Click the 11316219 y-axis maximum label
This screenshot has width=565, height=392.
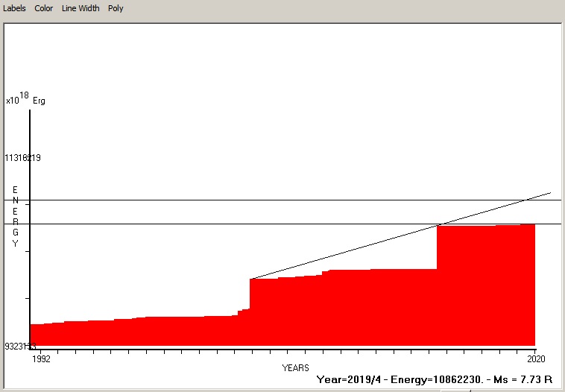pyautogui.click(x=22, y=158)
